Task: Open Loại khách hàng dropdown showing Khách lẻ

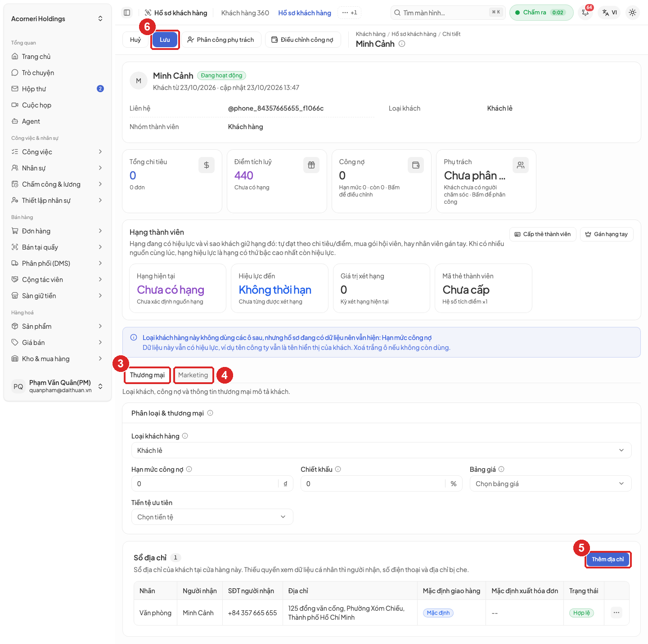Action: 381,450
